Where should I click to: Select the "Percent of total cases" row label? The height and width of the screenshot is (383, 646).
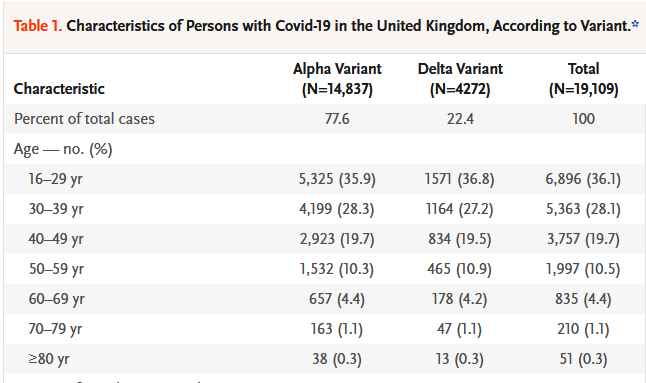point(84,119)
